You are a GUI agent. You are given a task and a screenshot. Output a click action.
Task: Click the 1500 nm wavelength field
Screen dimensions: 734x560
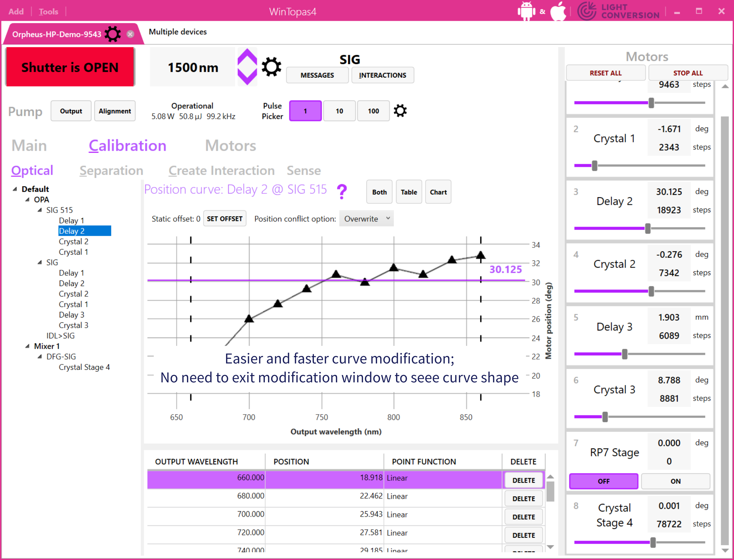click(193, 67)
